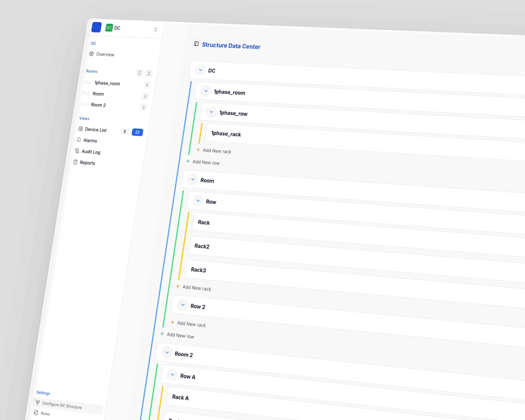The width and height of the screenshot is (525, 420).
Task: Click the blue badge showing 22
Action: 137,132
